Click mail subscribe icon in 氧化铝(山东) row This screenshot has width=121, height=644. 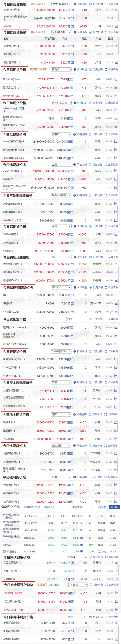72,54
